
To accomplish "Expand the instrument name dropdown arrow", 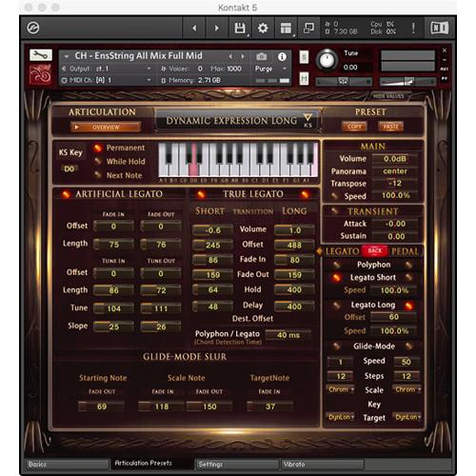I will [x=67, y=56].
